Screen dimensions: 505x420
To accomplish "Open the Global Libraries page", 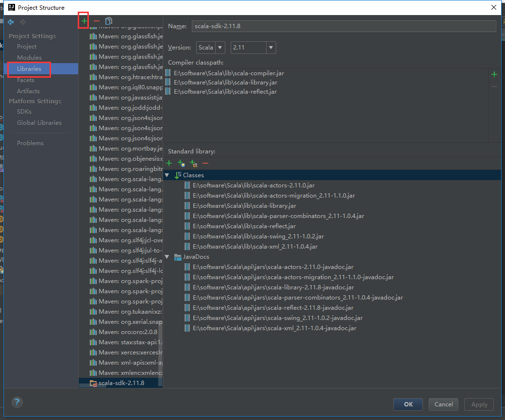I will [x=39, y=122].
